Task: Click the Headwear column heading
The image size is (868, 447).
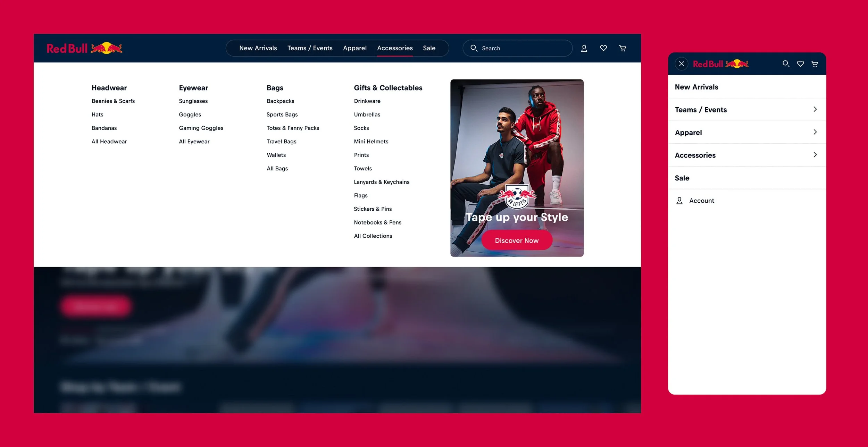Action: (x=109, y=88)
